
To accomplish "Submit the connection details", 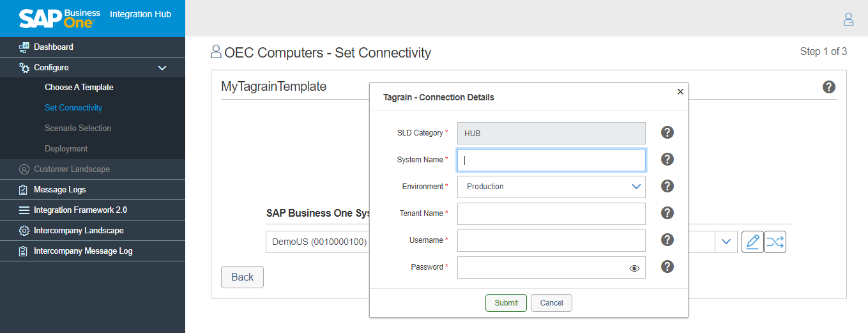I will click(x=506, y=303).
